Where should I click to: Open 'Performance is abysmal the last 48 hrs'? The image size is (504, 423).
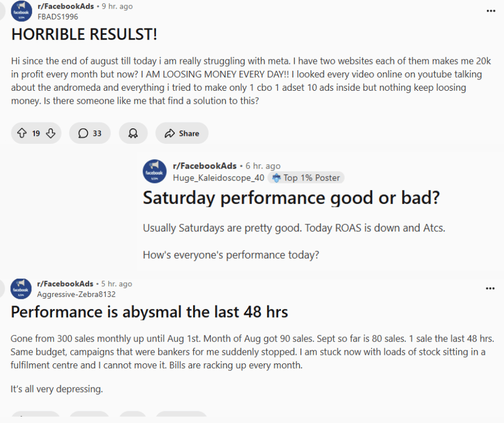[x=150, y=312]
